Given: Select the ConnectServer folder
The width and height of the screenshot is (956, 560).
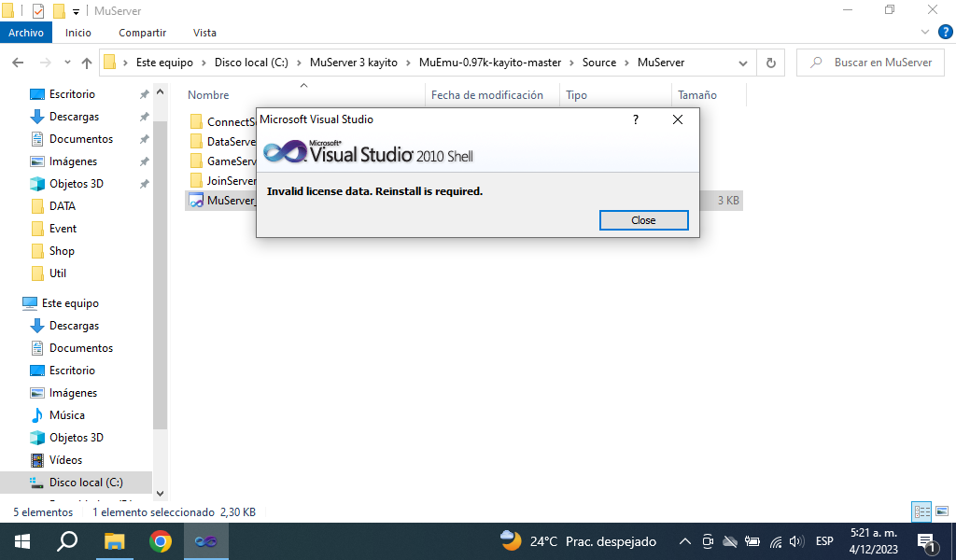Looking at the screenshot, I should click(223, 121).
